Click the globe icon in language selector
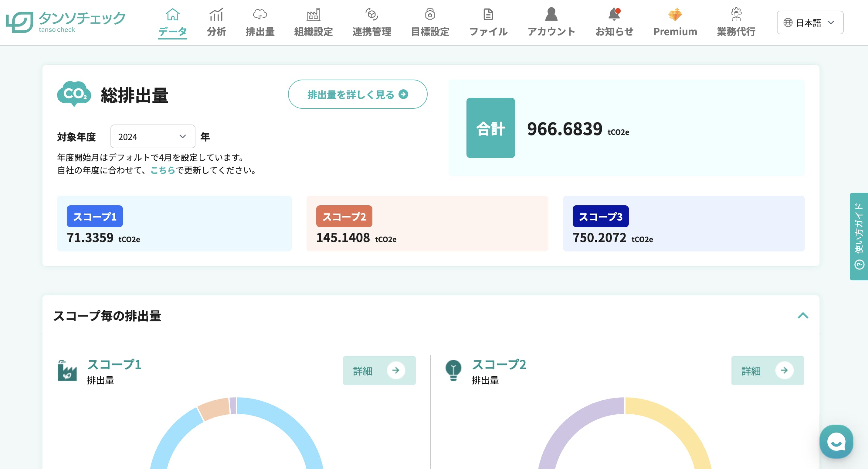Image resolution: width=868 pixels, height=469 pixels. point(788,22)
